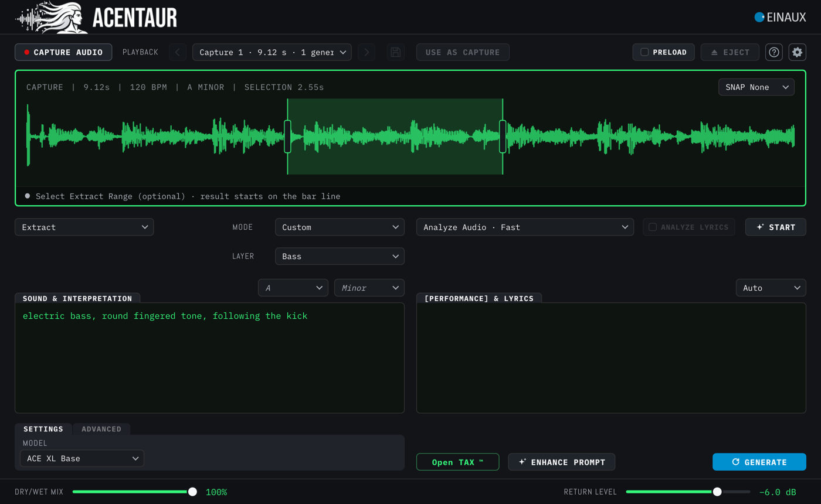Click the Eject button

coord(730,52)
